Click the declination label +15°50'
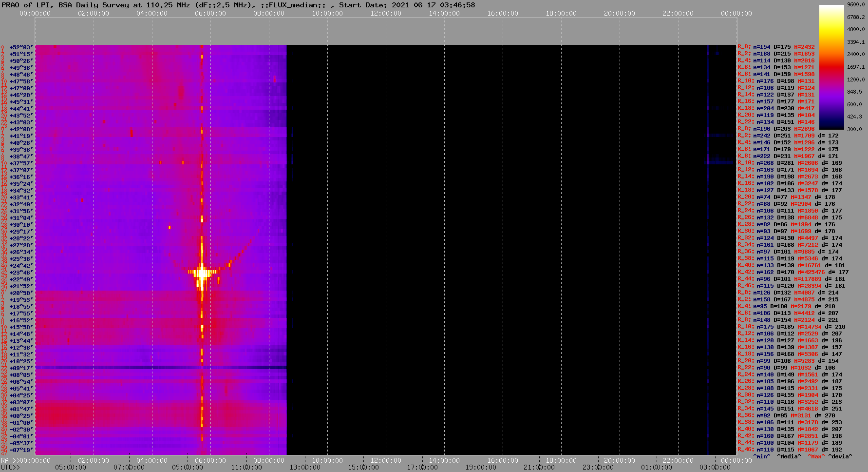This screenshot has width=868, height=472. (x=21, y=327)
